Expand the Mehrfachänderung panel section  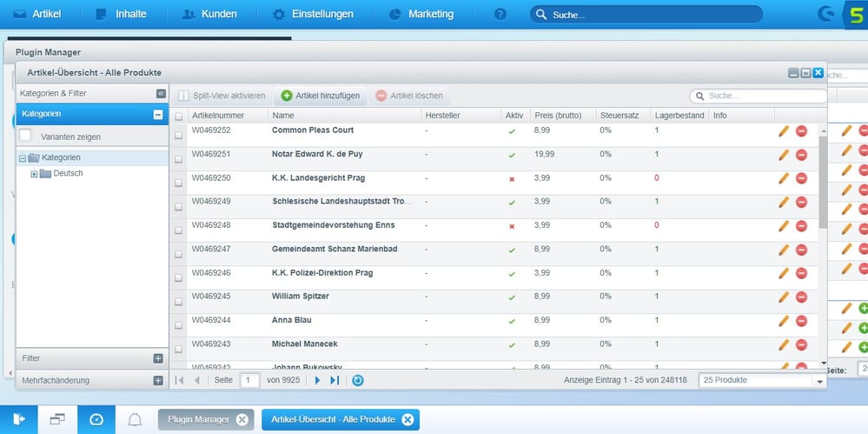click(x=158, y=381)
